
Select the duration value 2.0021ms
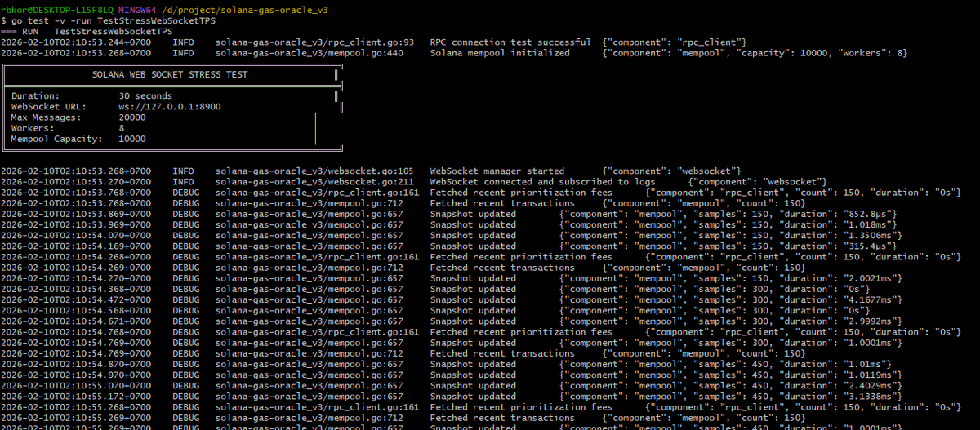tap(870, 278)
